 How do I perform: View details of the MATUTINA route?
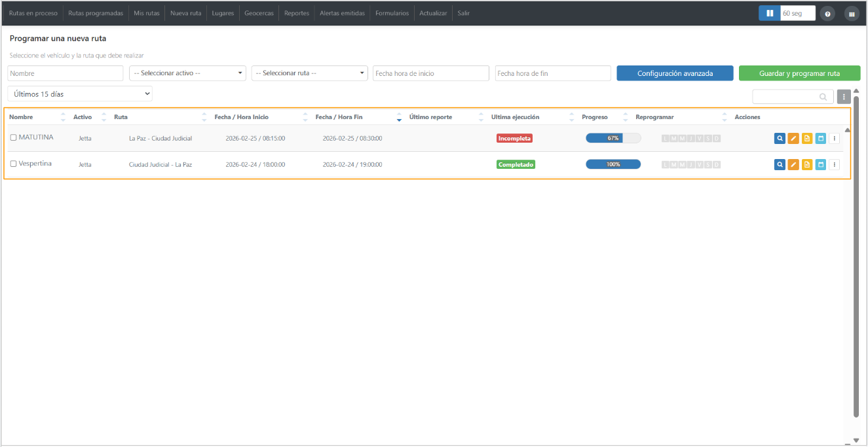coord(780,138)
